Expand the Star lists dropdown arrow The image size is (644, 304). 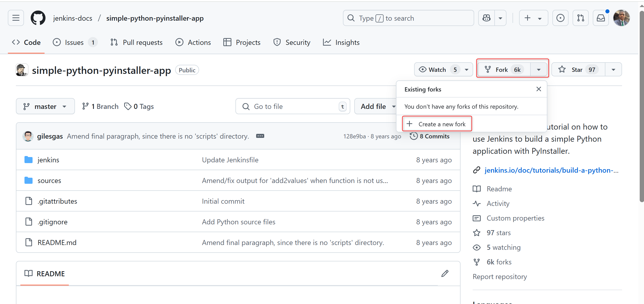tap(613, 70)
